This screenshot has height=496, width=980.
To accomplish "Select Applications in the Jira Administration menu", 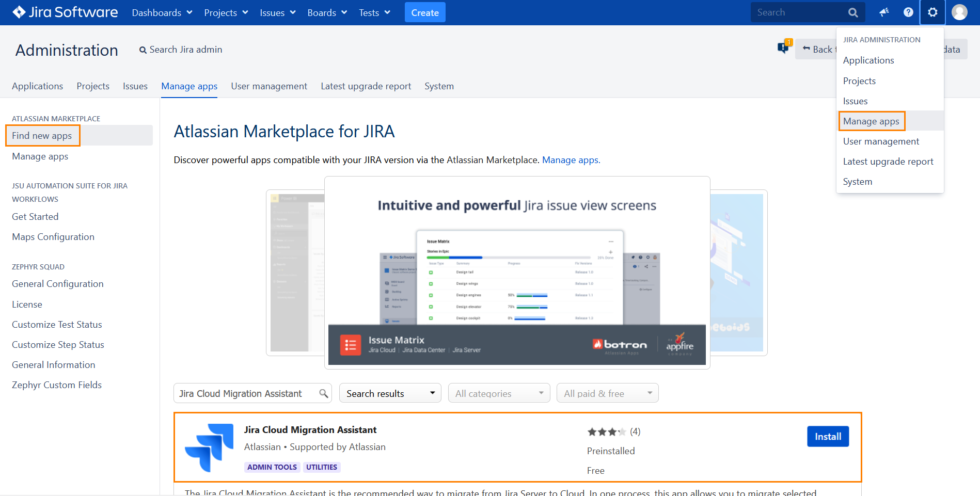I will pos(890,60).
